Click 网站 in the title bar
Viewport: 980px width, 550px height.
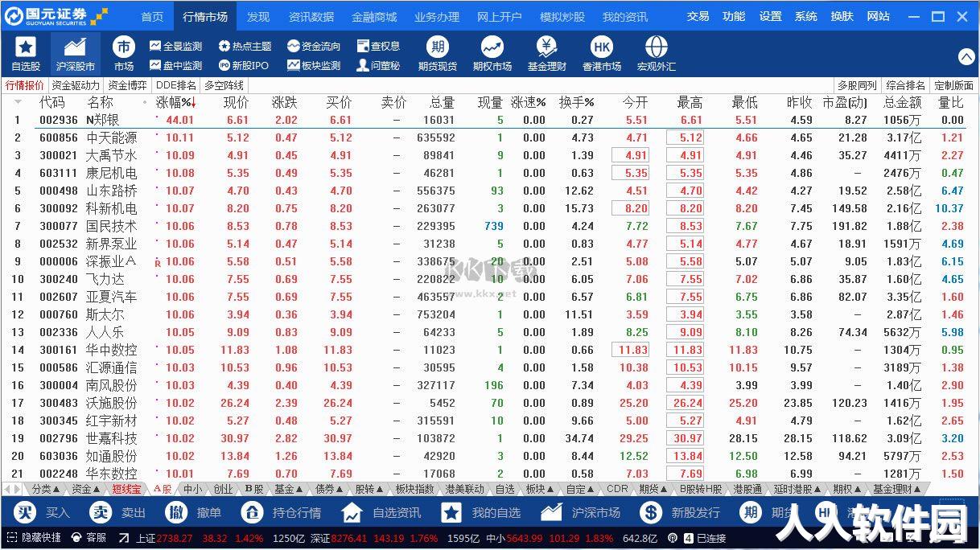pos(879,16)
